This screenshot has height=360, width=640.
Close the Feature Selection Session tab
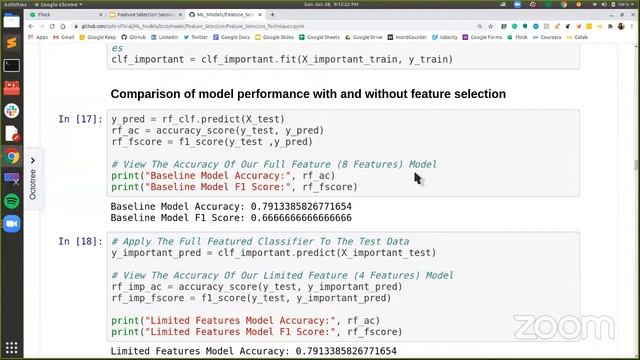point(180,15)
